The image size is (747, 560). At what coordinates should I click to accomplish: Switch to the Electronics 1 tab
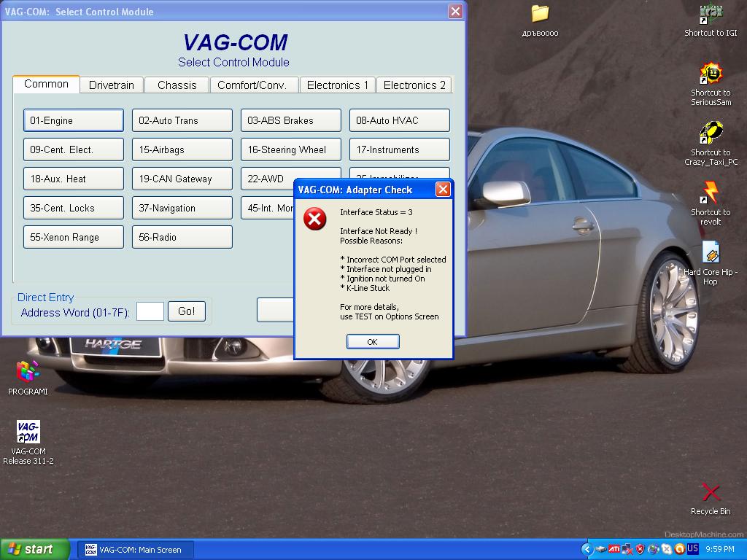click(337, 85)
